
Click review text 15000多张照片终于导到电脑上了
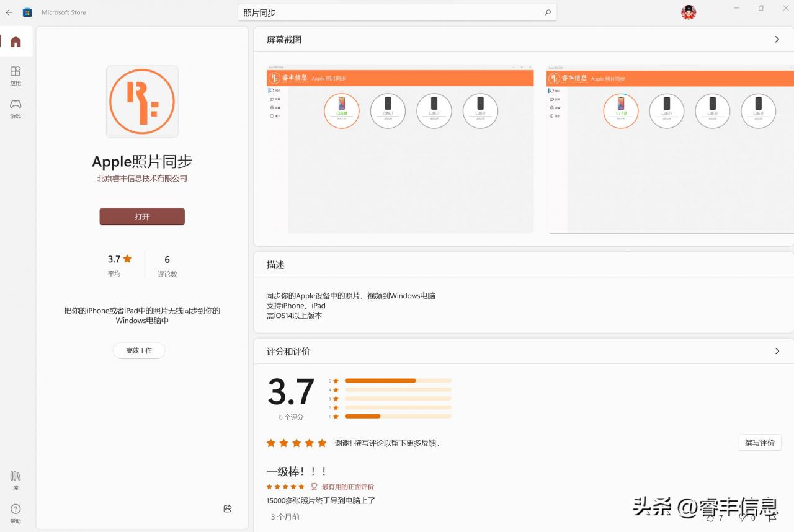[x=321, y=500]
